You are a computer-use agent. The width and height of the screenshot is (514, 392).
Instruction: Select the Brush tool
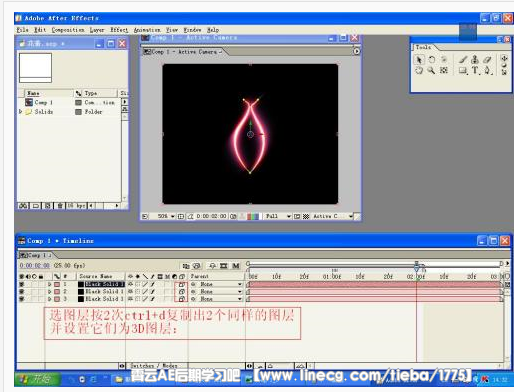coord(463,60)
